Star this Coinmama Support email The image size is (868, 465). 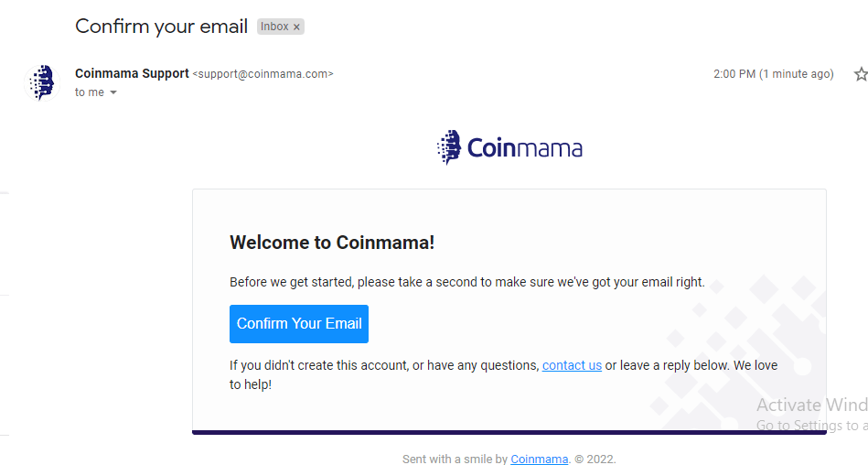tap(862, 74)
